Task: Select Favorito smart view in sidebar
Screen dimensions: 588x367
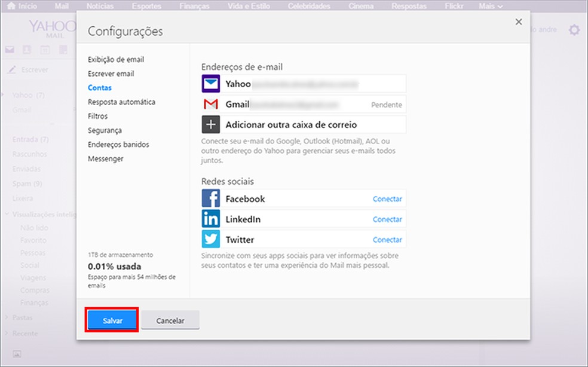Action: point(33,240)
